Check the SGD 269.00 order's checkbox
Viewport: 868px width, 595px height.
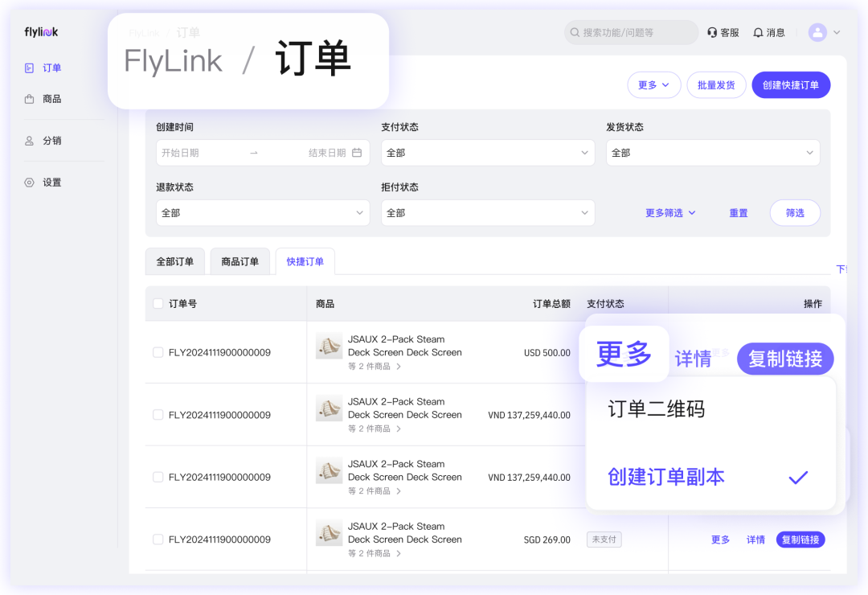click(158, 540)
